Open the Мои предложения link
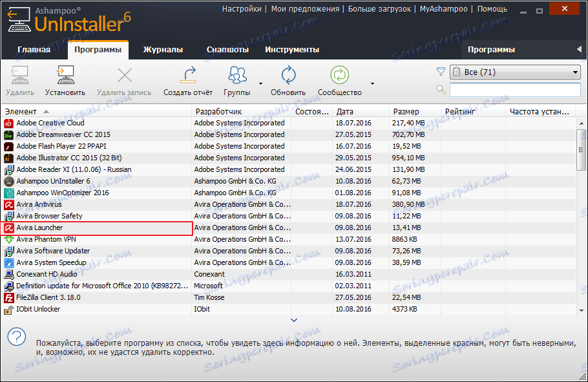This screenshot has width=588, height=382. click(305, 8)
